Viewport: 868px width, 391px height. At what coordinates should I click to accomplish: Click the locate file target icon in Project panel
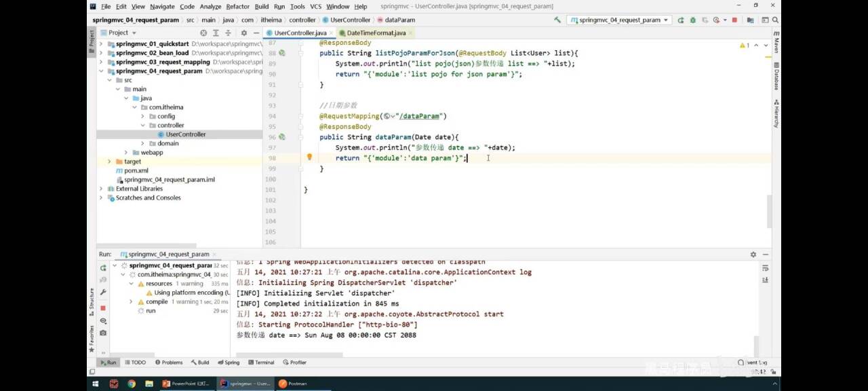[203, 33]
